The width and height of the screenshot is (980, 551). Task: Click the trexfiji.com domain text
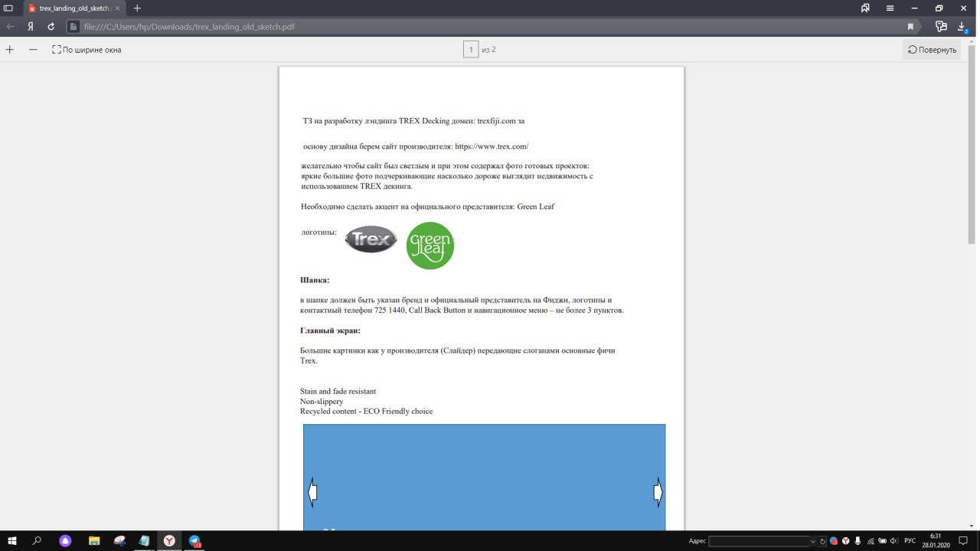pyautogui.click(x=496, y=121)
